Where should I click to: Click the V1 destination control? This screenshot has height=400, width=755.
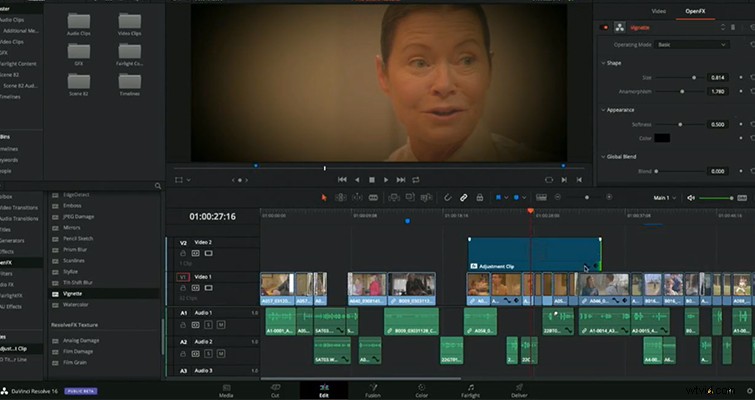(183, 277)
